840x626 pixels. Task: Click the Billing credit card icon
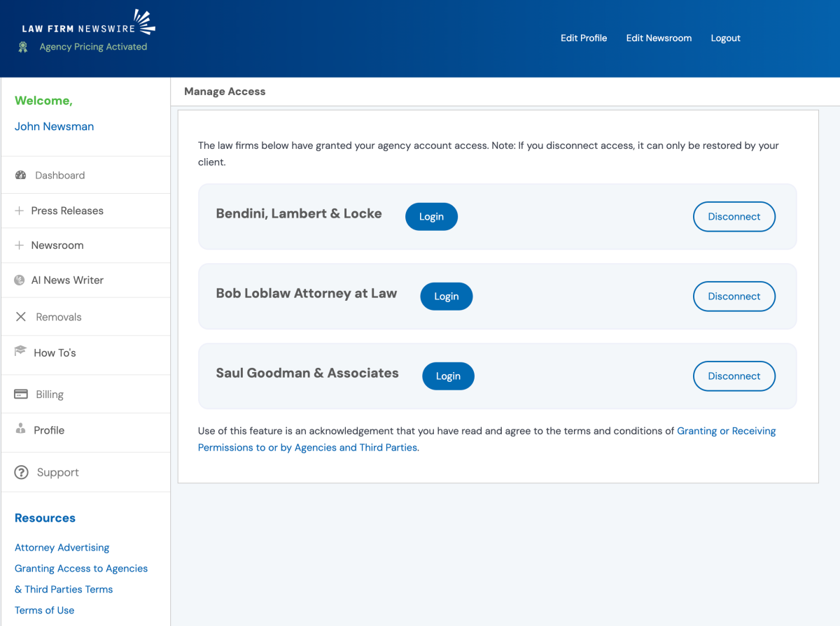tap(21, 394)
